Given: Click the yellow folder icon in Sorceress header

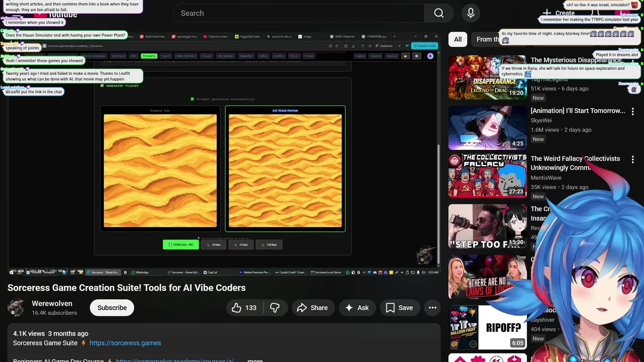Looking at the screenshot, I should 405,56.
